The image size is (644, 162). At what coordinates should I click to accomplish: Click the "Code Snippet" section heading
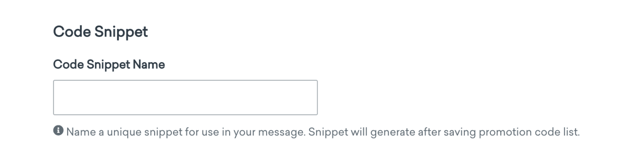coord(100,32)
